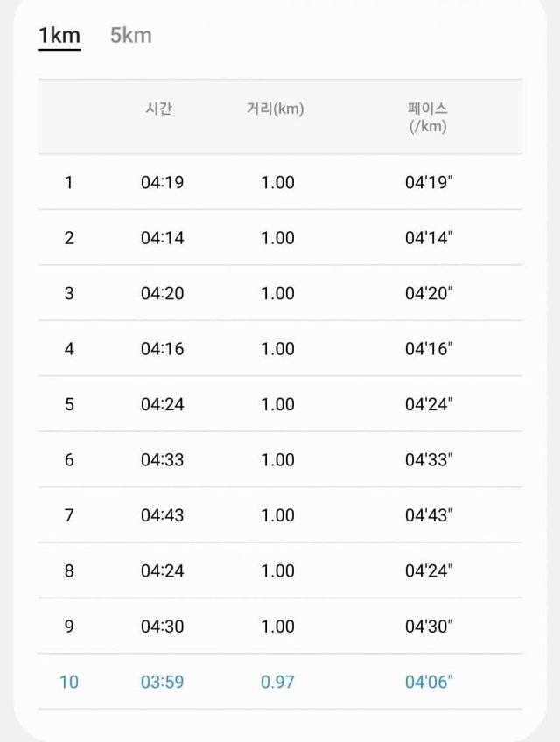This screenshot has width=560, height=742.
Task: Click the 페이스 (/km) column header
Action: click(x=428, y=117)
